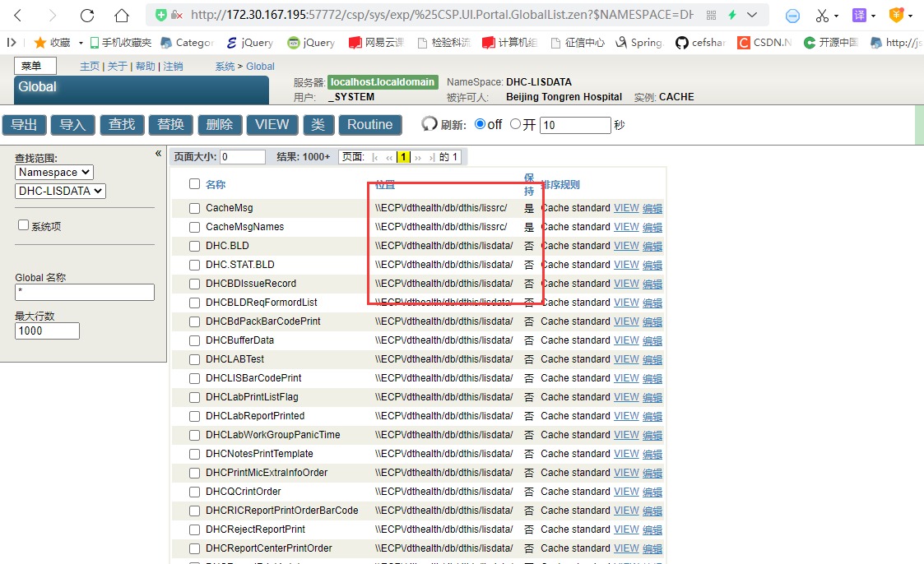This screenshot has height=564, width=924.
Task: Enable the 系统项 system items checkbox
Action: pyautogui.click(x=24, y=225)
